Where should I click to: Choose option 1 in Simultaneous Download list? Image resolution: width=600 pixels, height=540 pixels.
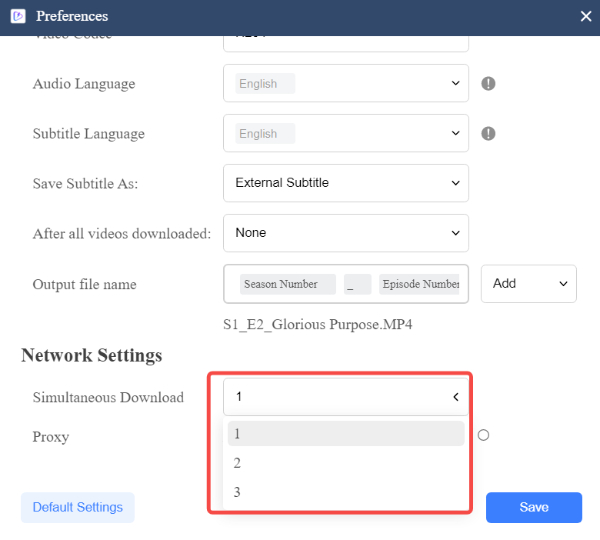[346, 434]
